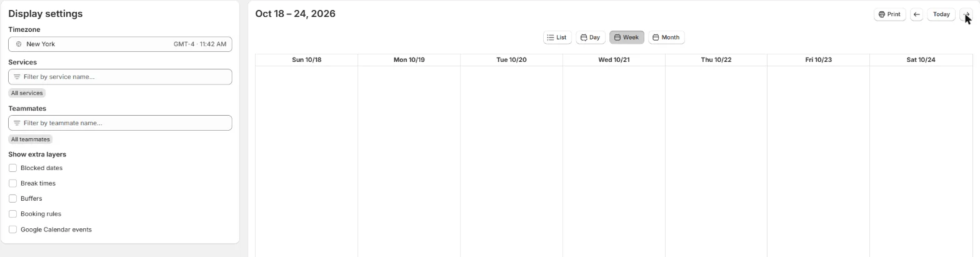Image resolution: width=980 pixels, height=257 pixels.
Task: Select the All services chip
Action: pos(27,93)
